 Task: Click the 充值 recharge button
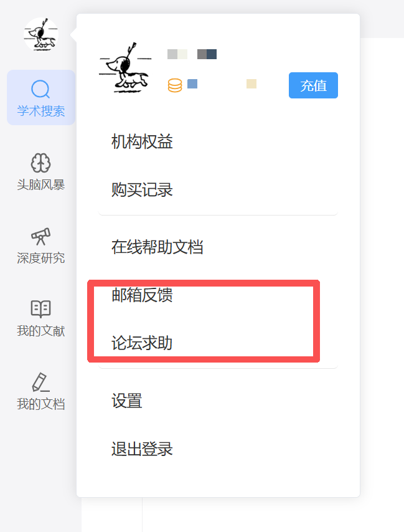point(313,85)
